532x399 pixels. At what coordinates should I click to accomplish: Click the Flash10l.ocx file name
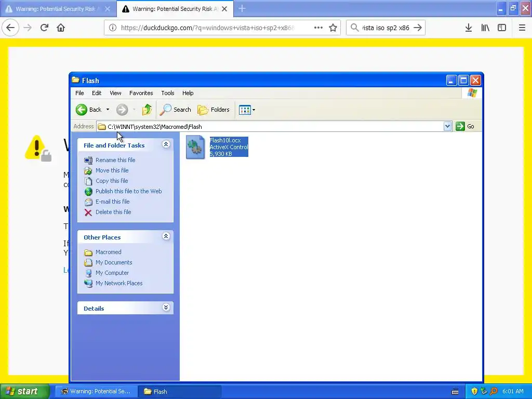point(225,140)
